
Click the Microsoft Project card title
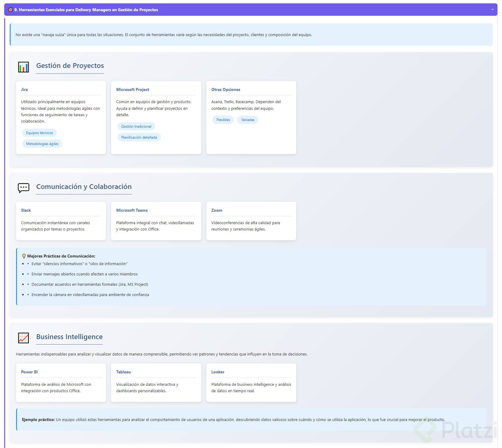point(133,89)
